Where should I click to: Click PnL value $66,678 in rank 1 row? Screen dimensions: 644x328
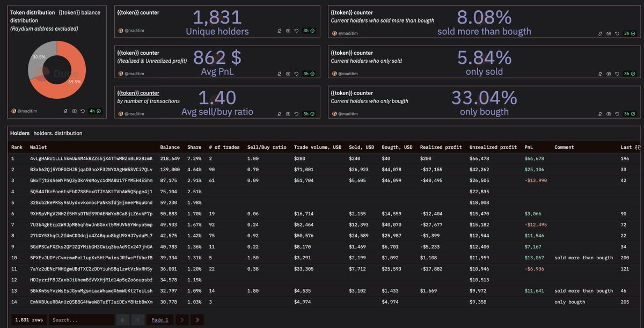(535, 158)
